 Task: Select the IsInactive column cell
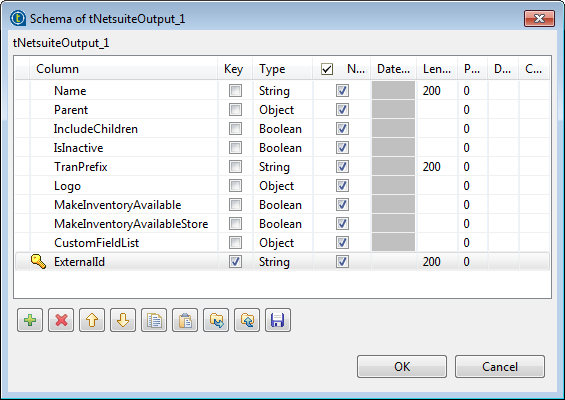pos(124,148)
